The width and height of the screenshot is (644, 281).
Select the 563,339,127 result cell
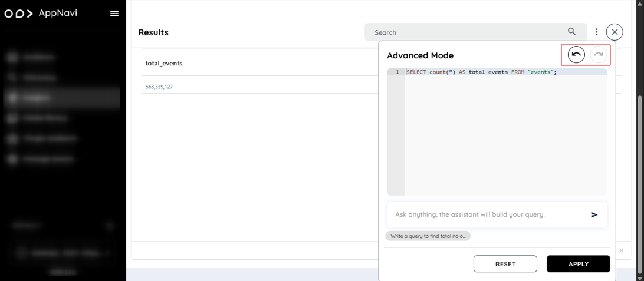tap(159, 87)
